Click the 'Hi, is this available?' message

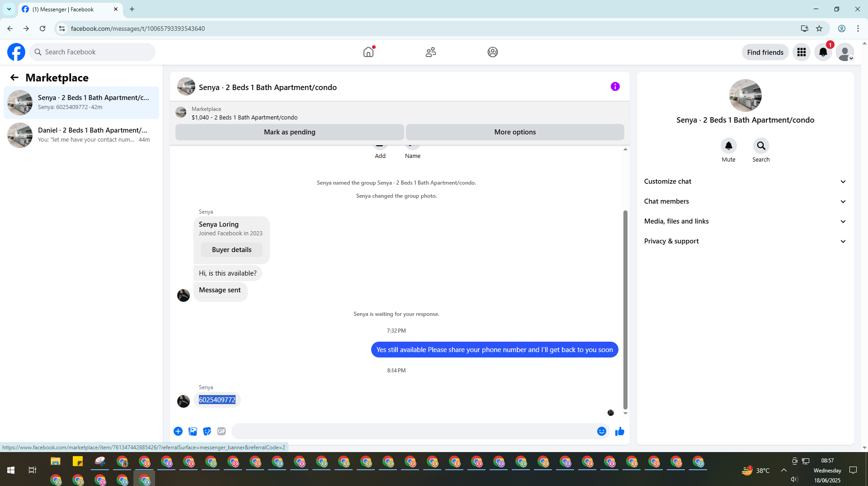227,273
